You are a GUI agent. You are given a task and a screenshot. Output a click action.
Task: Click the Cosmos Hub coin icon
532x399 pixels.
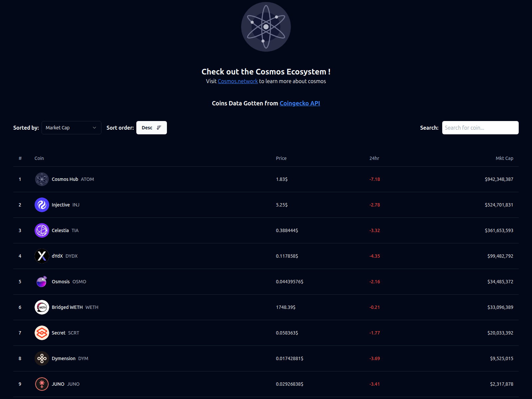[42, 179]
